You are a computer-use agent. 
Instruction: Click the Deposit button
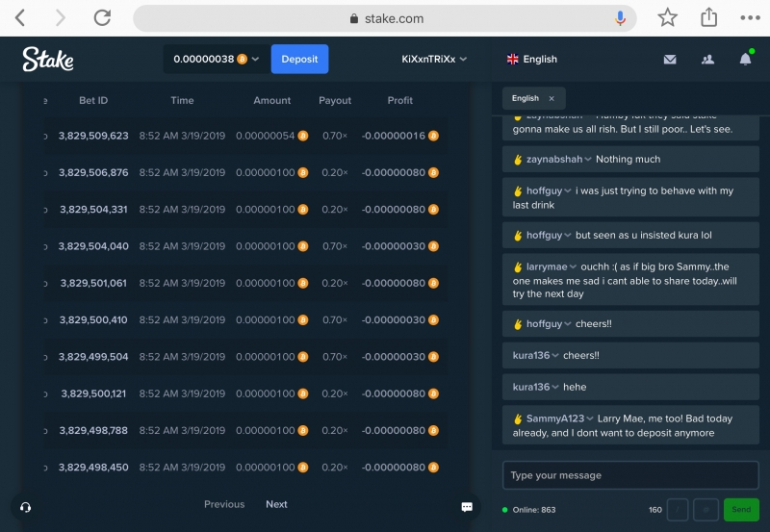(299, 59)
